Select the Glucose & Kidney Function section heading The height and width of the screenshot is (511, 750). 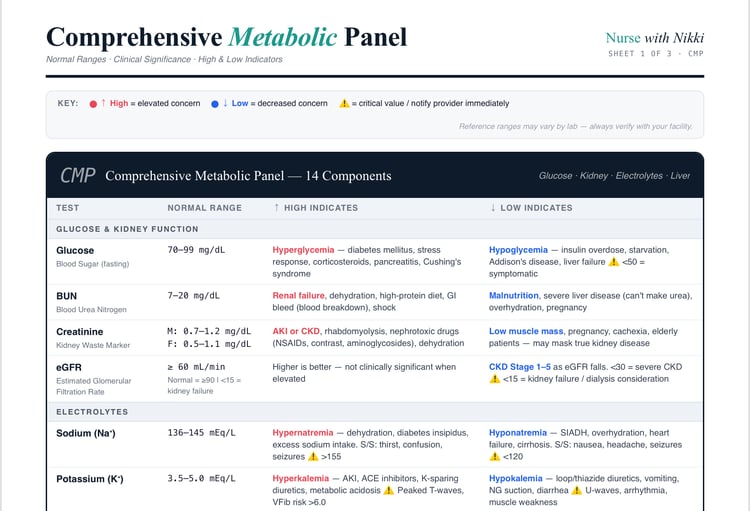point(127,229)
